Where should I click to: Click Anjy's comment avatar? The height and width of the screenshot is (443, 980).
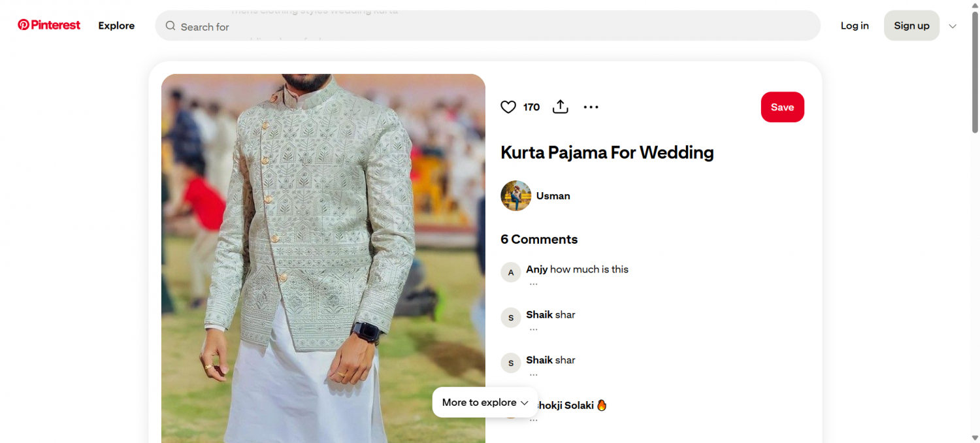click(x=511, y=272)
